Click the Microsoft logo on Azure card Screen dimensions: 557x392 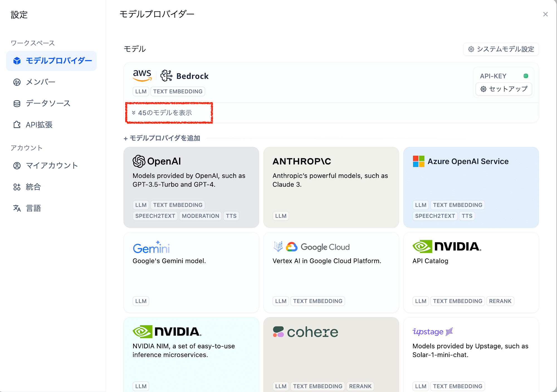pyautogui.click(x=419, y=161)
